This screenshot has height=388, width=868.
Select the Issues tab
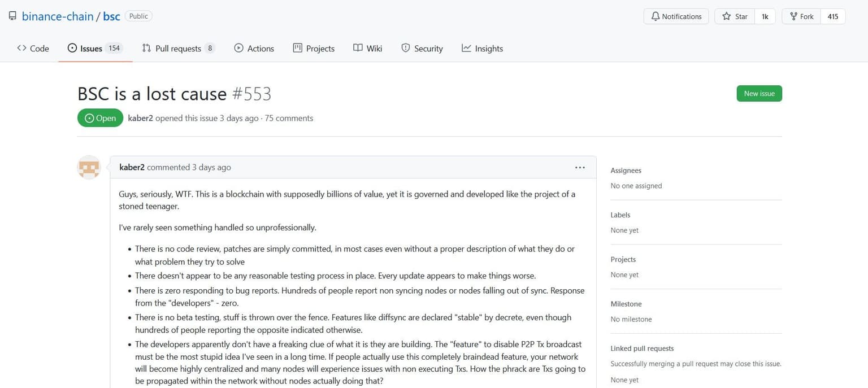point(91,49)
